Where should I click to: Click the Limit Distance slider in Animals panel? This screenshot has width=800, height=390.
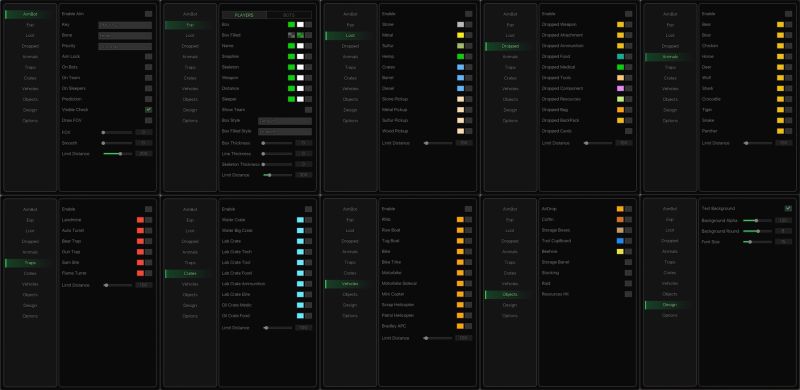click(758, 143)
